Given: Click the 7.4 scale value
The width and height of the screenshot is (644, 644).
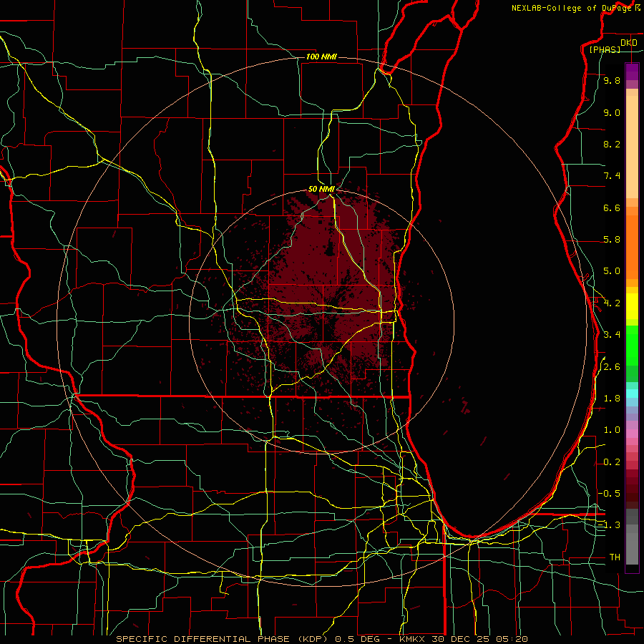Looking at the screenshot, I should [612, 176].
